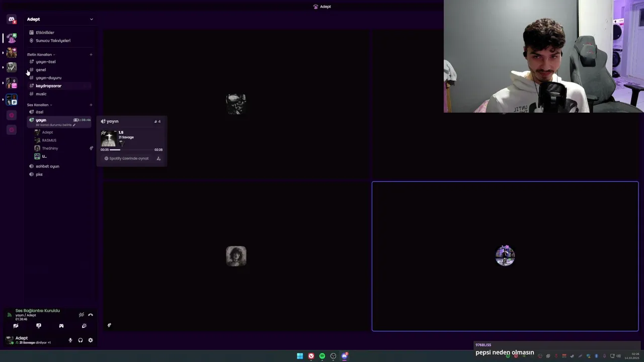Image resolution: width=644 pixels, height=362 pixels.
Task: Click the top-left participant avatar tile
Action: coord(236,104)
